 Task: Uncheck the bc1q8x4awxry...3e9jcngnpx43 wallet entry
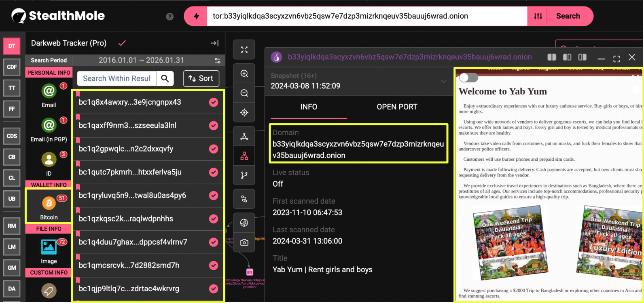click(214, 103)
